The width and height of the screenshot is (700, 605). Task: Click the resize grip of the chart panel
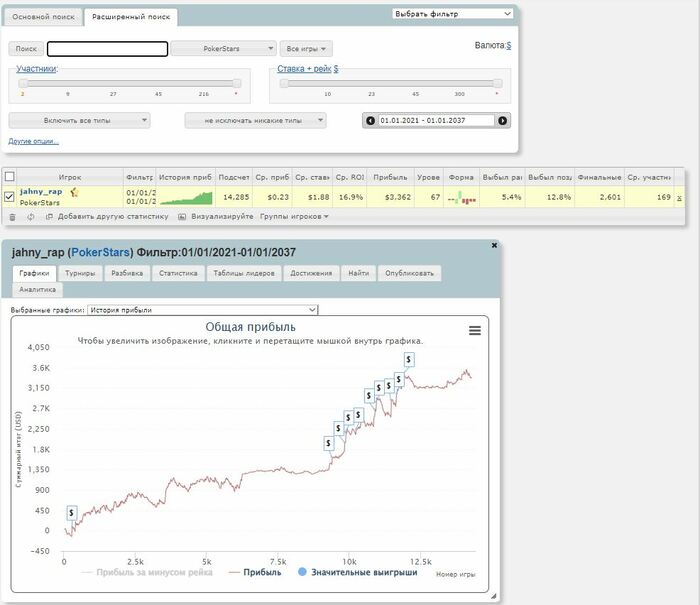pos(493,596)
